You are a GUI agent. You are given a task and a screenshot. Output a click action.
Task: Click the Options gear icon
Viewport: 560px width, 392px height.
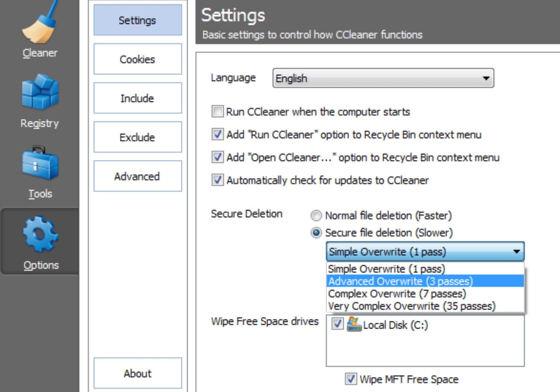coord(40,234)
